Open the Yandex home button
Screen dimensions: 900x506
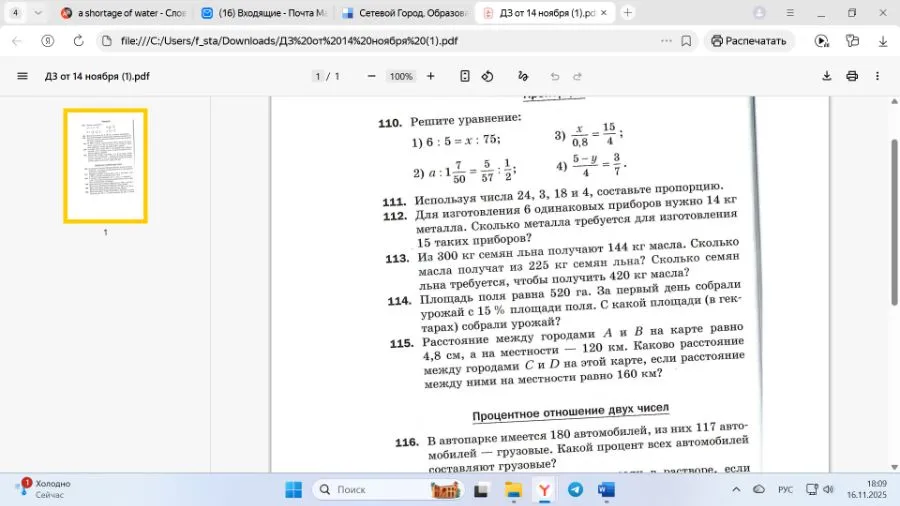coord(48,41)
